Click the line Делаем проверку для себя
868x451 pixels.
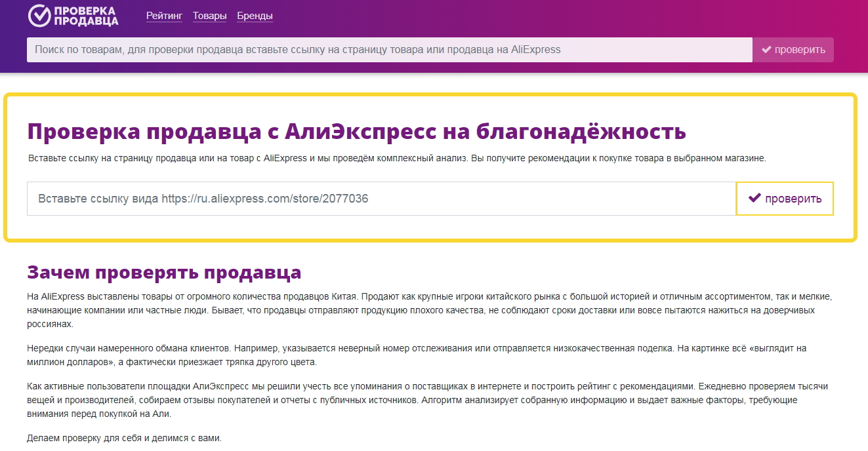pos(125,438)
